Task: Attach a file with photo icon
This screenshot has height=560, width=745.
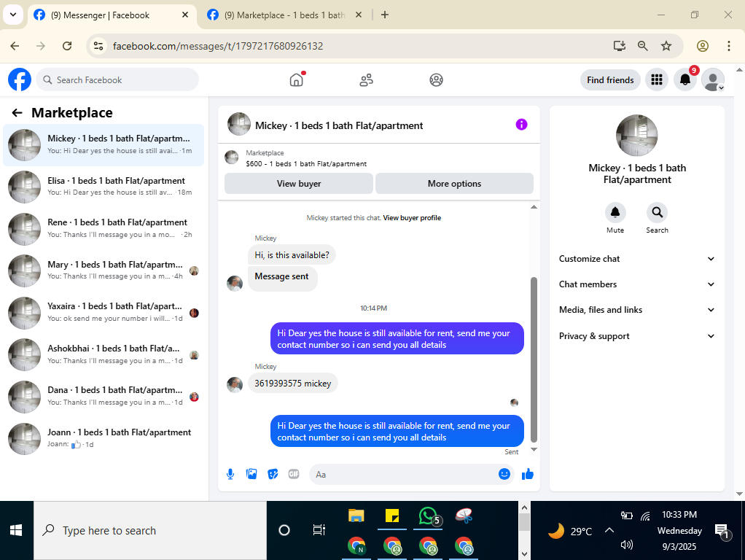Action: point(251,474)
